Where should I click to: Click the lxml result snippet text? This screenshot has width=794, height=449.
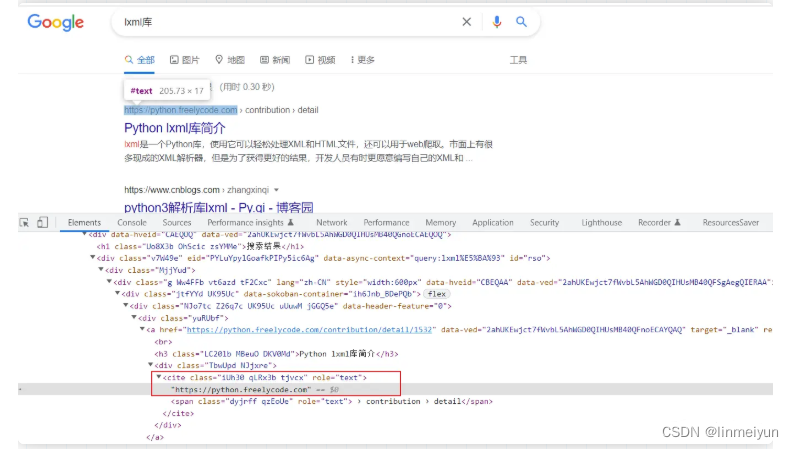308,151
